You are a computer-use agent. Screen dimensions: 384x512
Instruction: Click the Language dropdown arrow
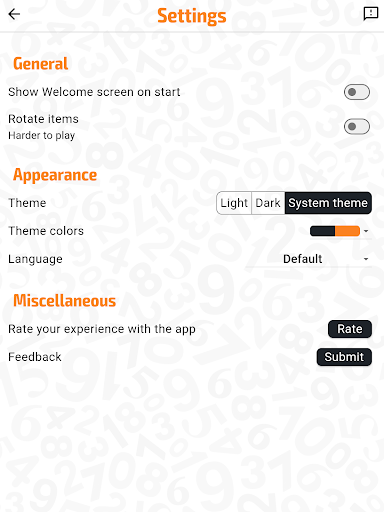pyautogui.click(x=366, y=259)
